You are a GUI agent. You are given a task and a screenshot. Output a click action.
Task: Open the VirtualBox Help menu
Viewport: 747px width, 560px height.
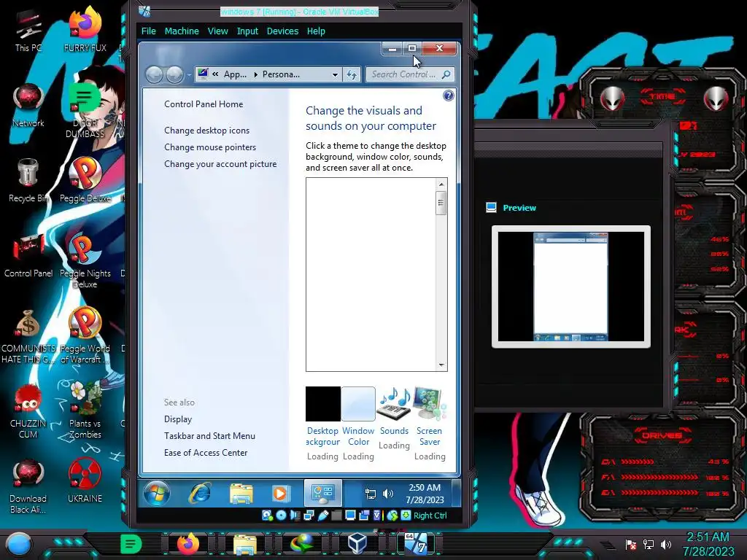click(316, 31)
